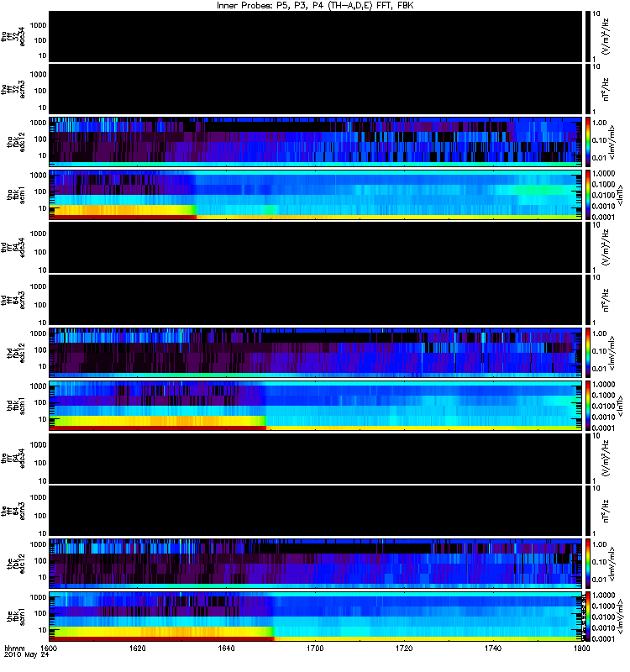Viewport: 630px width, 672px height.
Task: Select the thd fff 64 edc34 spectrogram panel
Action: click(315, 247)
